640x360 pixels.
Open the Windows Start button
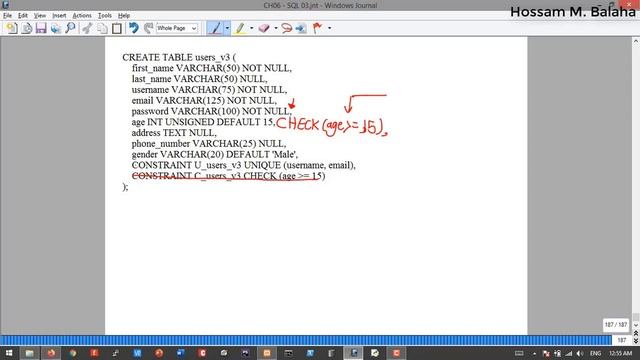pyautogui.click(x=9, y=353)
